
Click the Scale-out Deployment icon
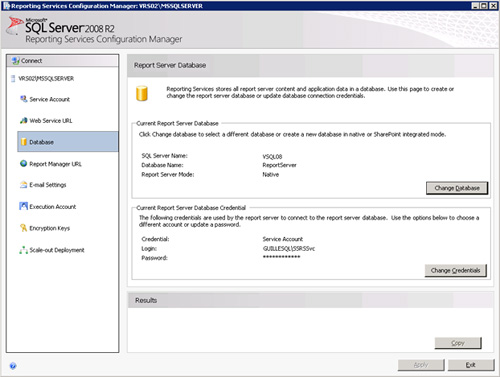(x=23, y=250)
